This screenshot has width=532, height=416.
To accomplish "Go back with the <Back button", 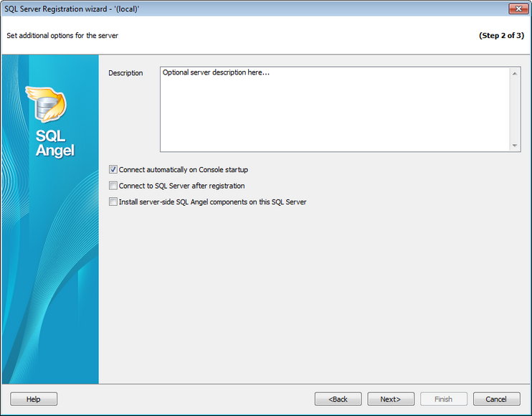I will point(338,399).
